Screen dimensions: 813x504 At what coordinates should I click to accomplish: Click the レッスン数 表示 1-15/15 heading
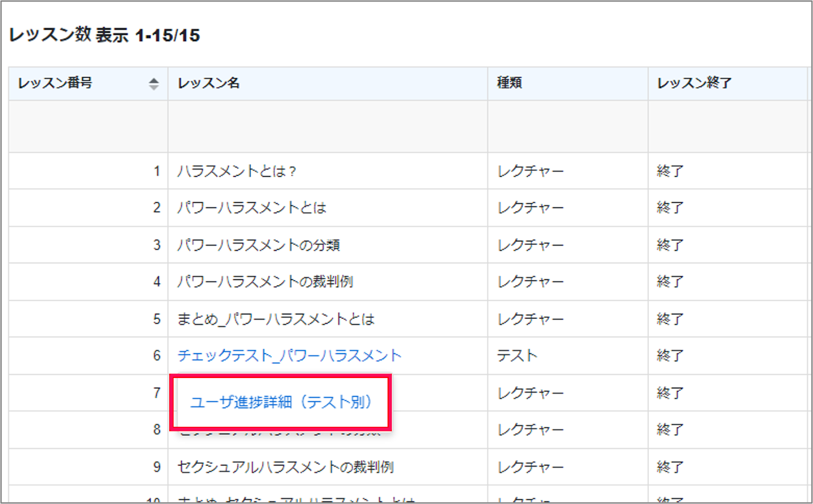click(105, 35)
